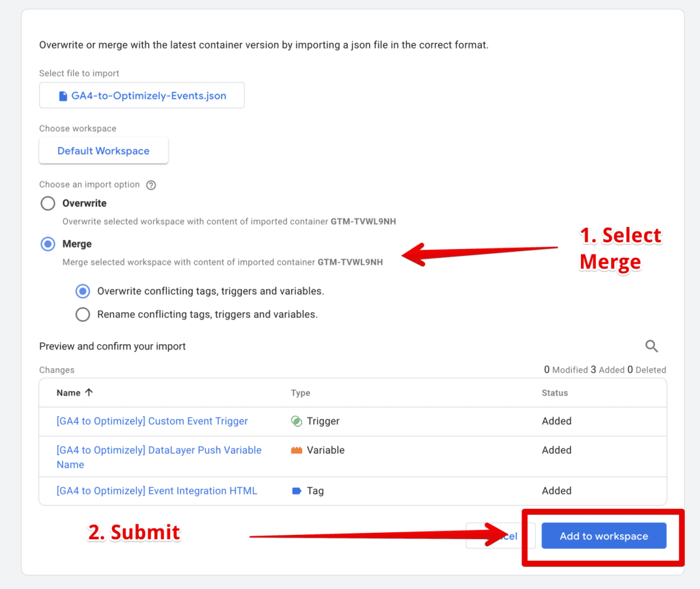Open the Default Workspace selector
This screenshot has height=589, width=700.
coord(103,150)
